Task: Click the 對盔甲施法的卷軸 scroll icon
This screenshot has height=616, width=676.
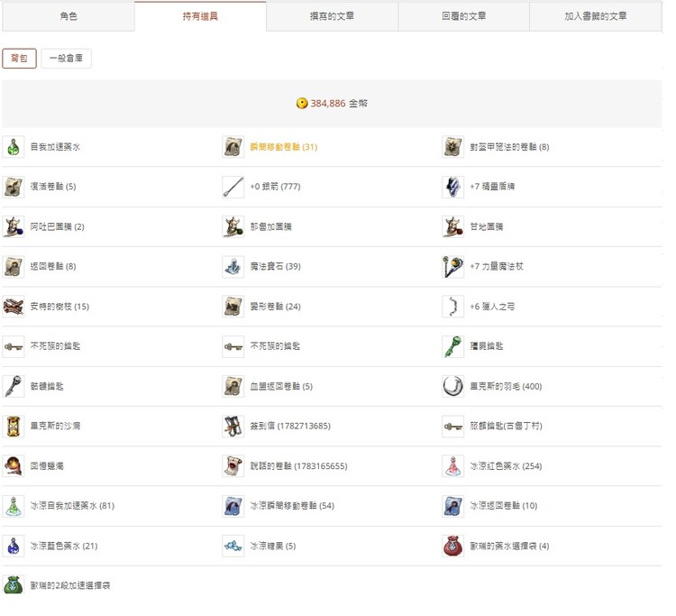Action: pyautogui.click(x=453, y=147)
